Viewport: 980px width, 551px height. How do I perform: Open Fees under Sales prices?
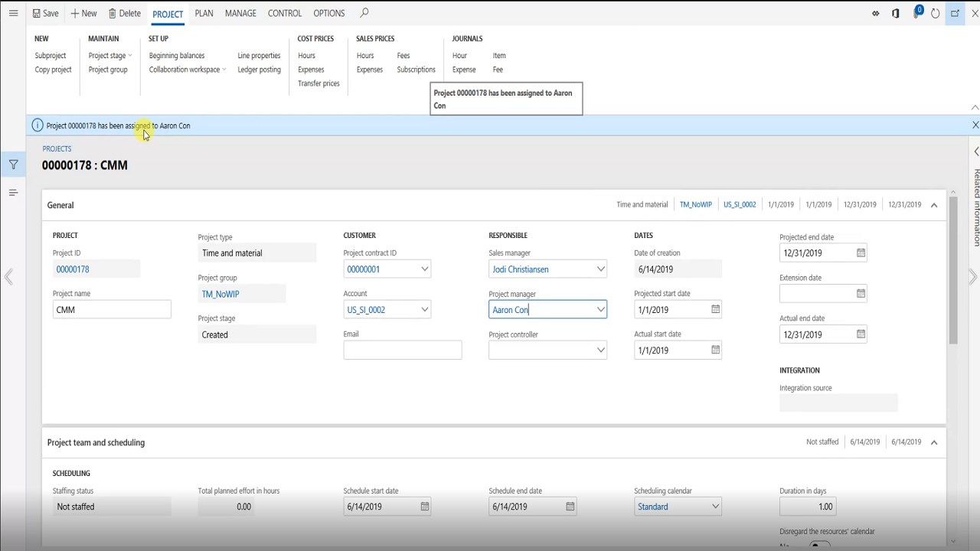click(403, 55)
